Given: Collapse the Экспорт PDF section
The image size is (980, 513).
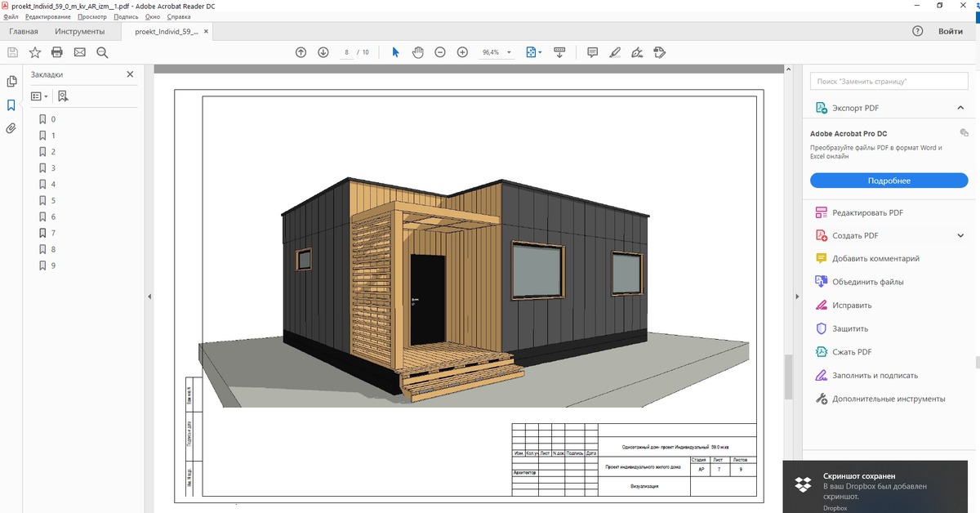Looking at the screenshot, I should coord(960,108).
